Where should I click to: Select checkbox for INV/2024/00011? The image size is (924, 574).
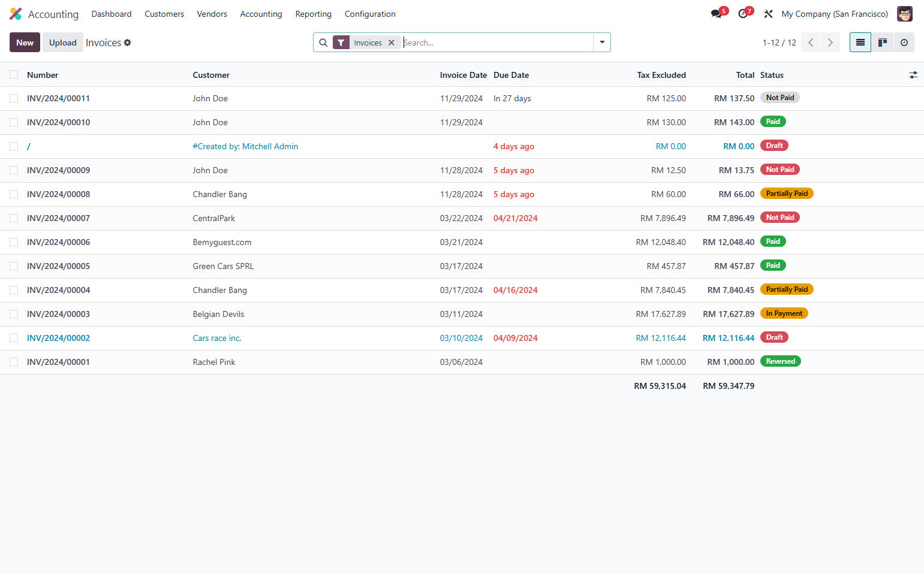[x=14, y=98]
